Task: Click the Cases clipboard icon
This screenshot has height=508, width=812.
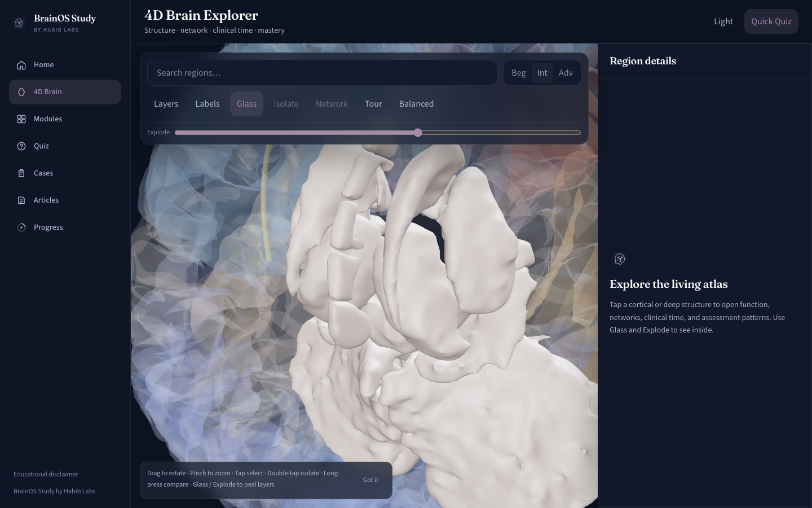Action: [21, 173]
